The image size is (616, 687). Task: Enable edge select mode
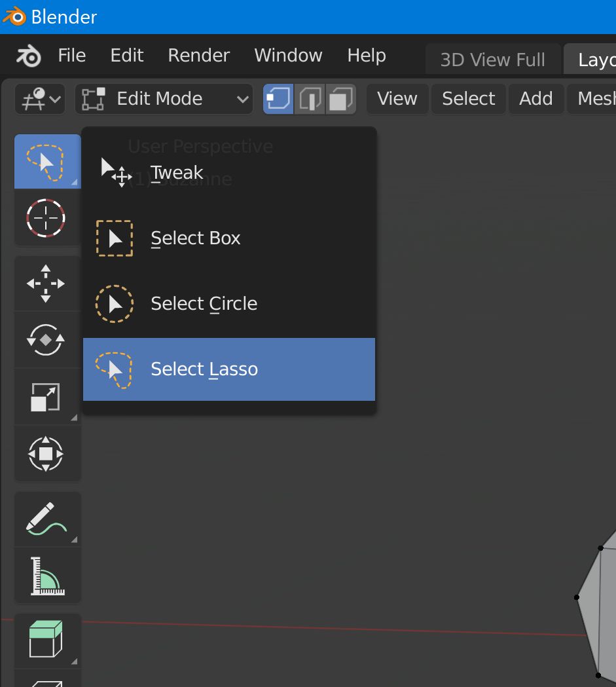[x=310, y=98]
